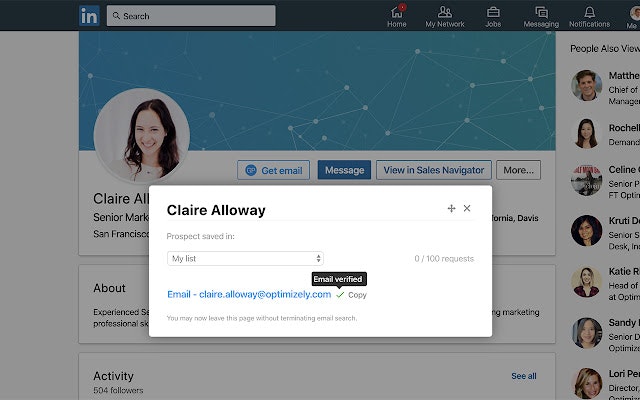Open the More... profile actions

point(518,170)
